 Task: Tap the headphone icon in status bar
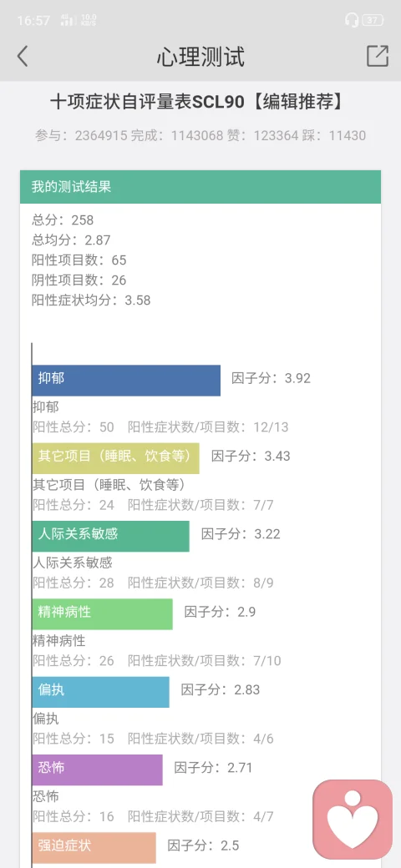351,21
